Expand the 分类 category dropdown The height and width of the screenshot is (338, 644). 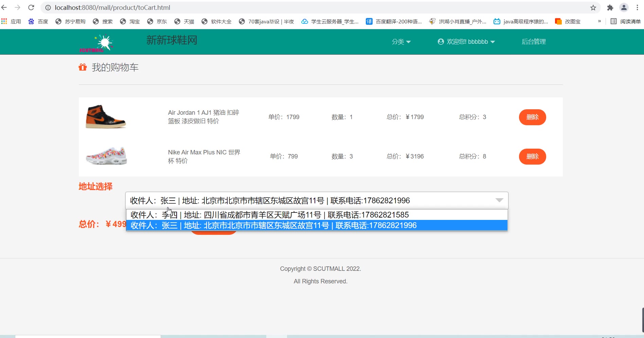click(x=401, y=42)
